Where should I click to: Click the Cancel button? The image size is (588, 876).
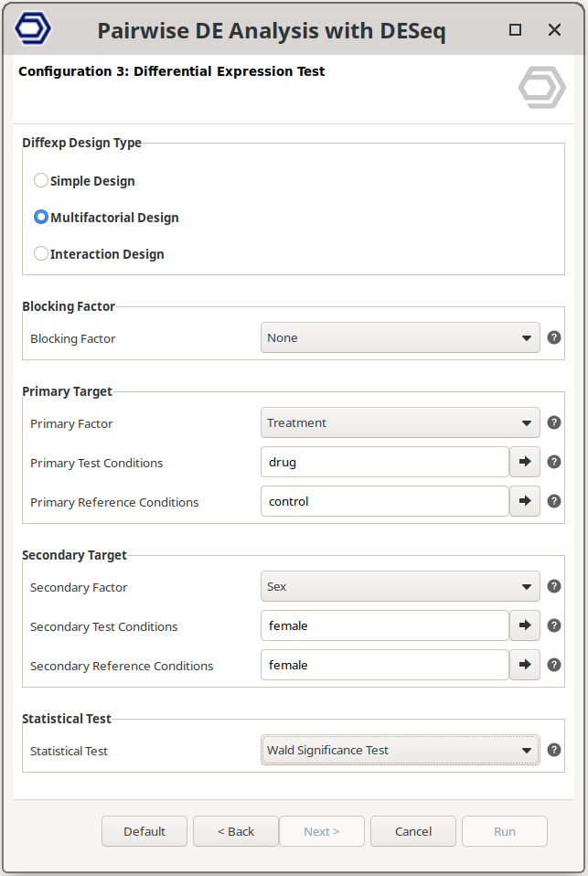413,831
